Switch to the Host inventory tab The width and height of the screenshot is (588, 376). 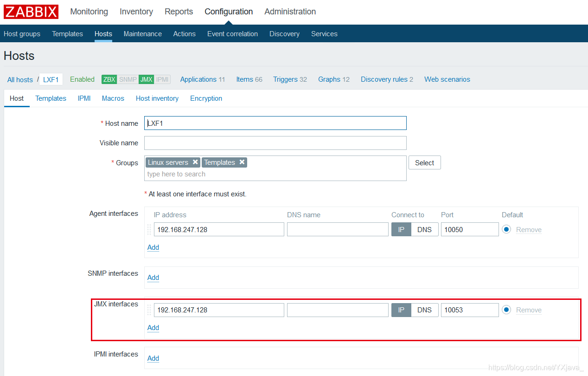[x=157, y=98]
